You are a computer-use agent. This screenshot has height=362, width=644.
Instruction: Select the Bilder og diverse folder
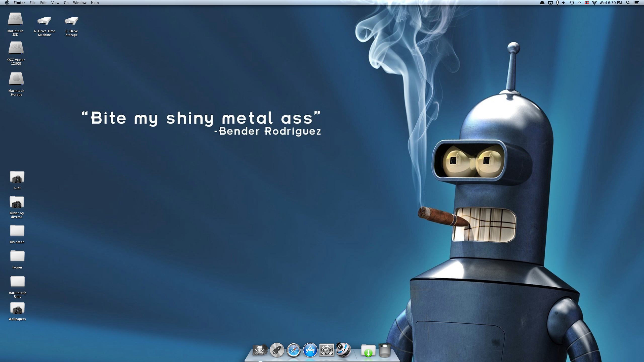(17, 202)
